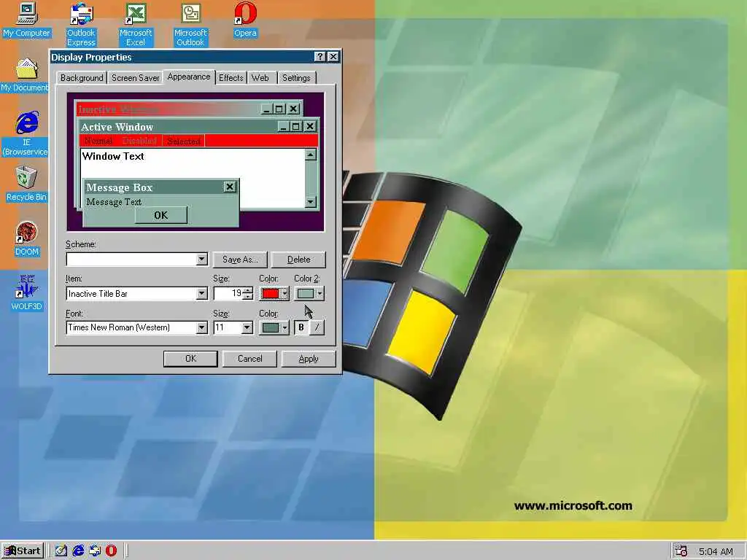Expand the Scheme dropdown list
This screenshot has height=560, width=747.
point(201,260)
